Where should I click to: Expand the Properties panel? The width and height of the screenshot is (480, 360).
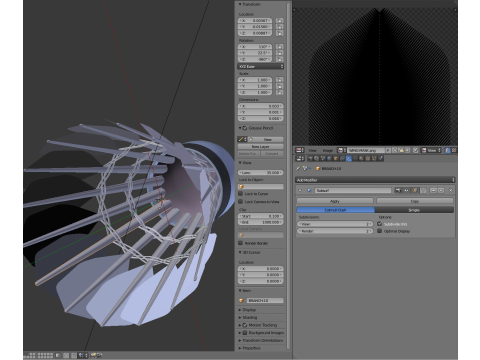click(x=240, y=348)
